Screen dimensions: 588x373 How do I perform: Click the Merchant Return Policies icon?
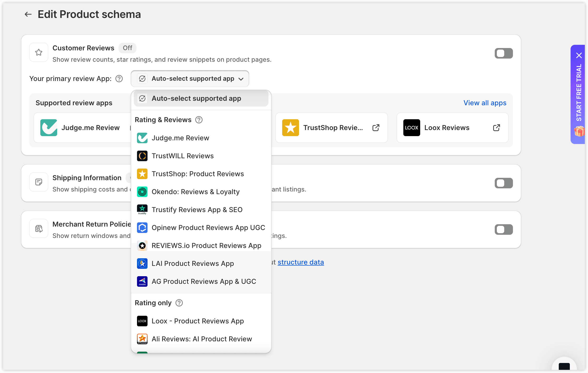(39, 228)
